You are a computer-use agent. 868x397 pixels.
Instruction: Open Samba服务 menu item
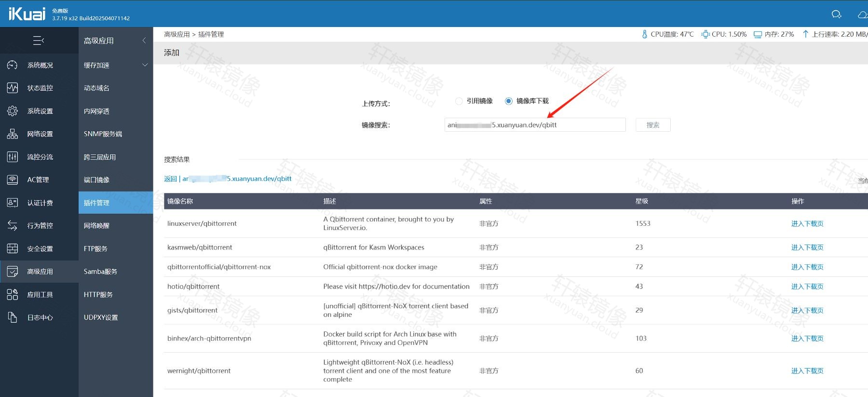pyautogui.click(x=100, y=272)
